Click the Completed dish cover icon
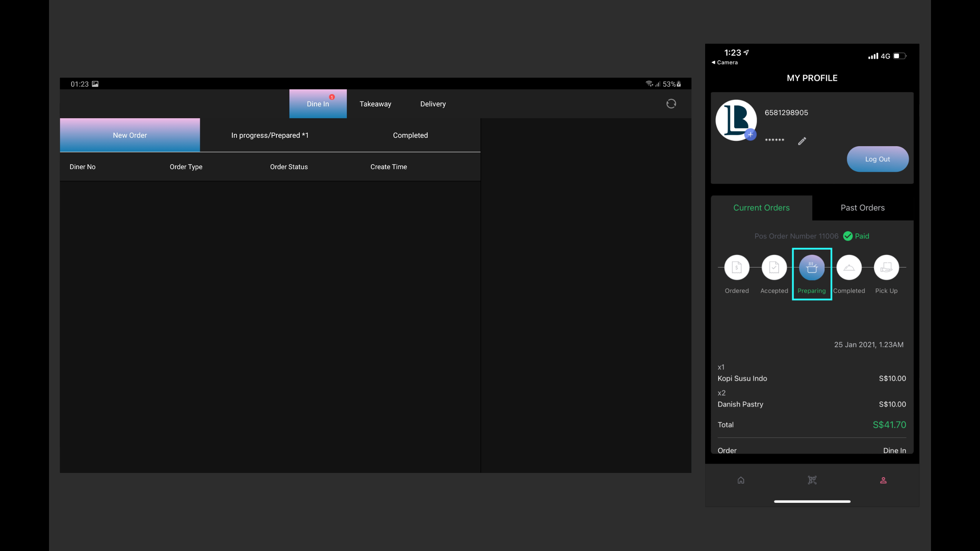980x551 pixels. [x=849, y=267]
